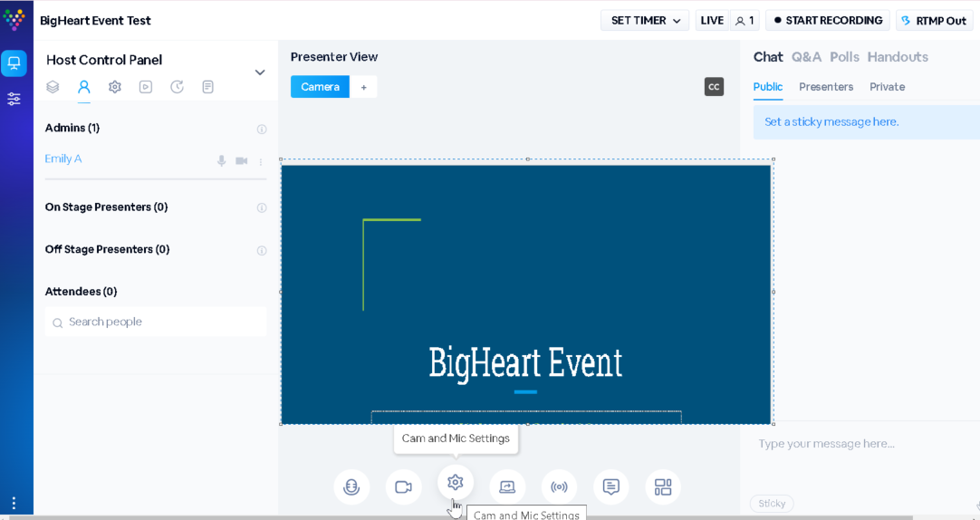
Task: Select the Private chat tab
Action: 887,87
